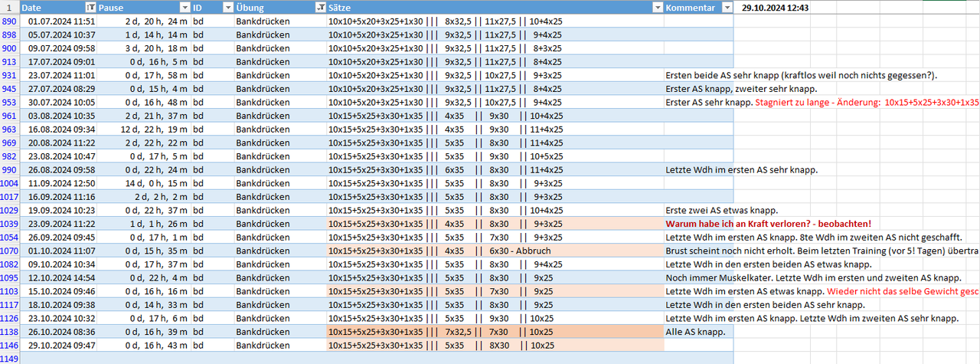Image resolution: width=980 pixels, height=364 pixels.
Task: Select row header 1
Action: click(x=10, y=8)
